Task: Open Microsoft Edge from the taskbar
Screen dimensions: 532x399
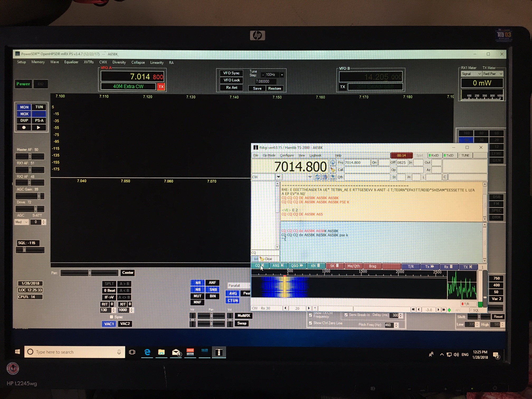Action: [x=147, y=352]
